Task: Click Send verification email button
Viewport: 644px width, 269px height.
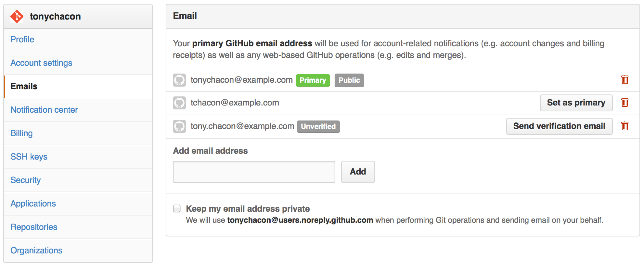Action: (x=559, y=126)
